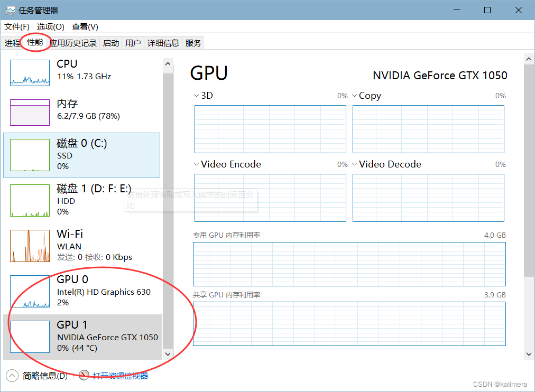This screenshot has height=392, width=535.
Task: Open the Video Decode graph dropdown
Action: point(354,164)
